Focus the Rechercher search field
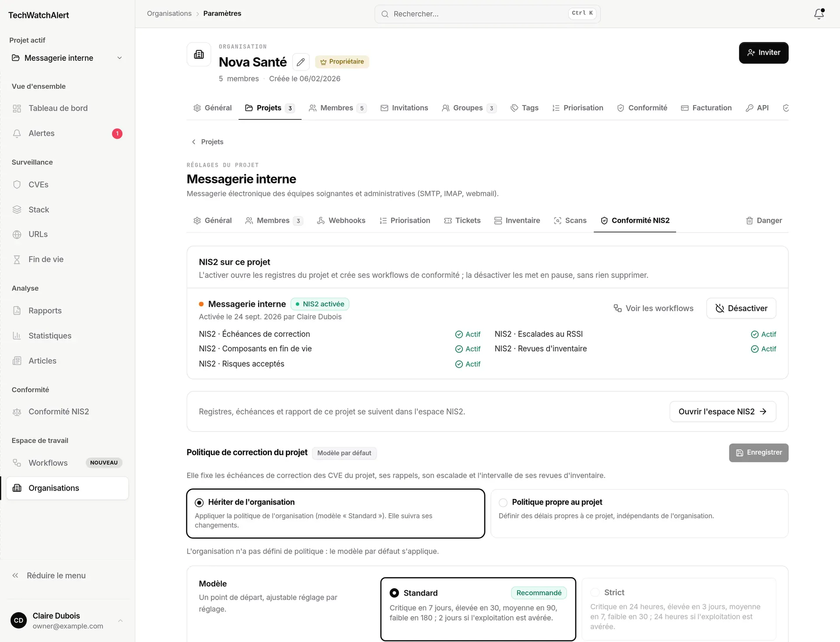 487,14
